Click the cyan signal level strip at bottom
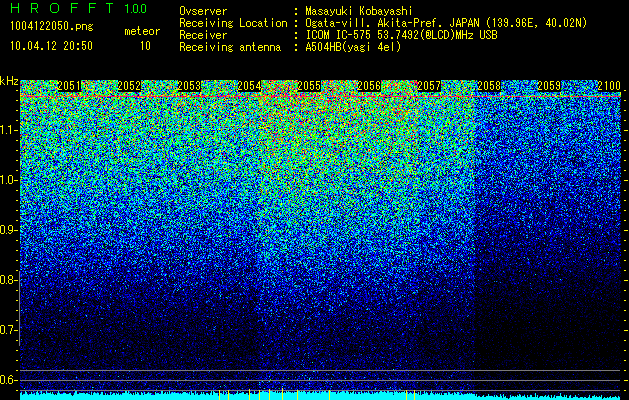Screen dimensions: 629x400 pyautogui.click(x=321, y=396)
